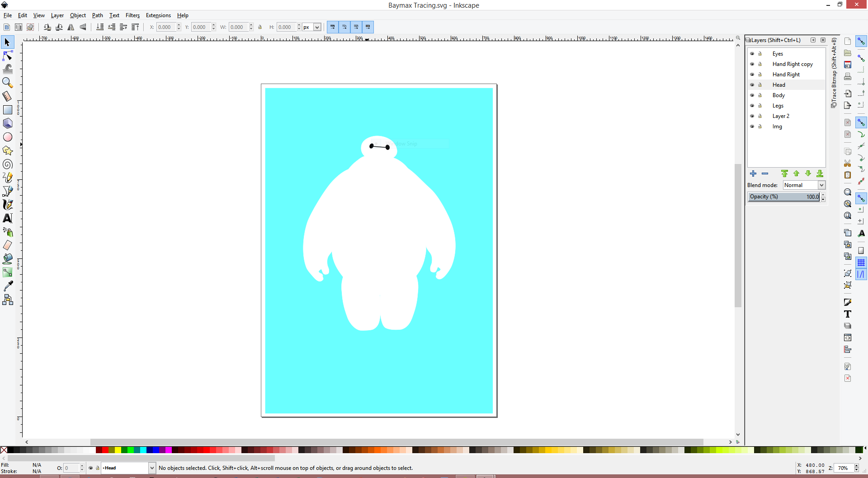This screenshot has height=478, width=868.
Task: Select the Rectangle tool
Action: [7, 110]
